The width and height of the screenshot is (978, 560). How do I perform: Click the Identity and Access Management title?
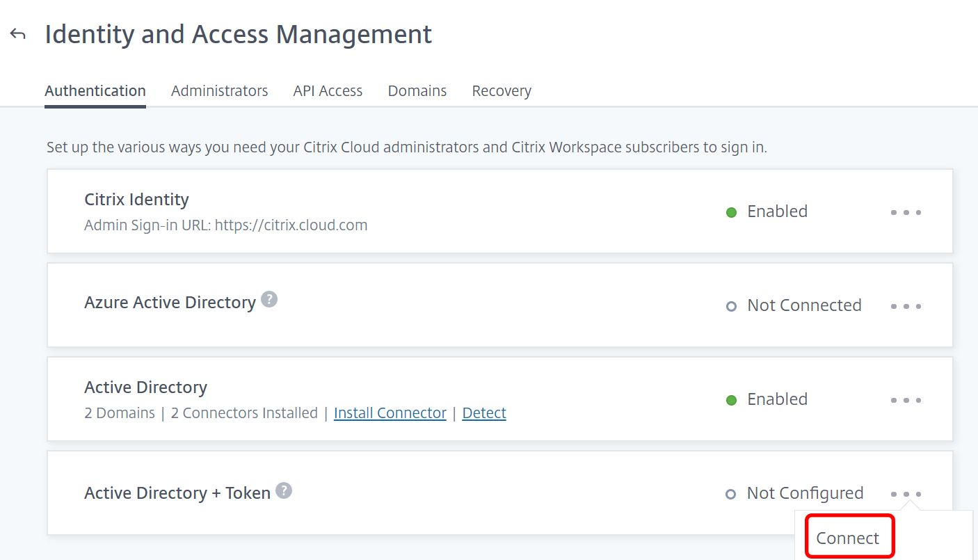point(239,34)
